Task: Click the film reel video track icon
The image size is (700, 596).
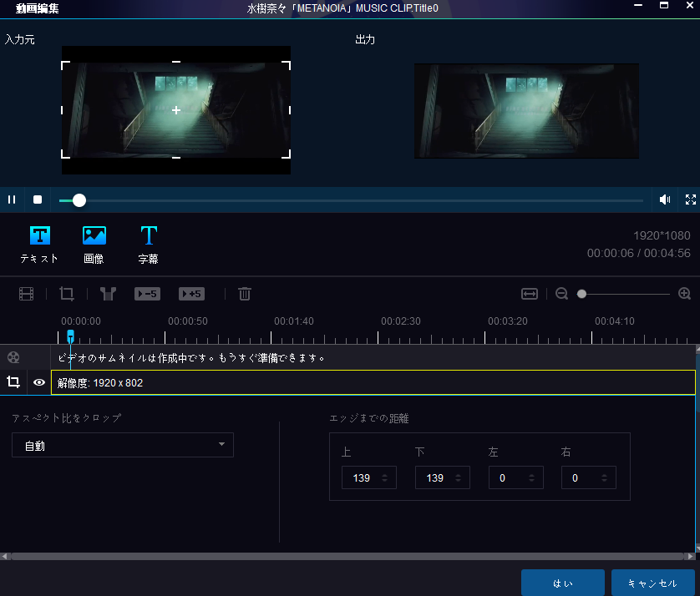Action: [13, 357]
